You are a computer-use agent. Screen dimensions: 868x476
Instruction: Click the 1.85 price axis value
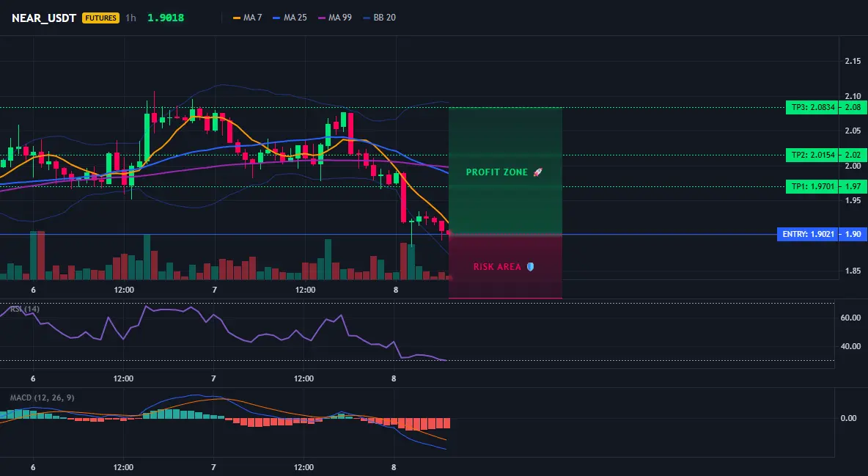[853, 271]
